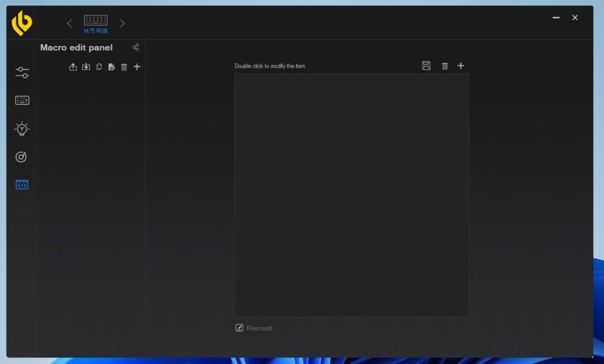The height and width of the screenshot is (364, 604).
Task: Go to previous device with left arrow
Action: (69, 24)
